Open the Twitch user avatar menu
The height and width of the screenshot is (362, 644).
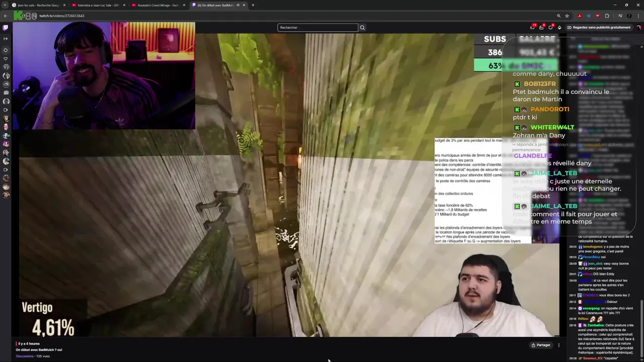[x=638, y=28]
